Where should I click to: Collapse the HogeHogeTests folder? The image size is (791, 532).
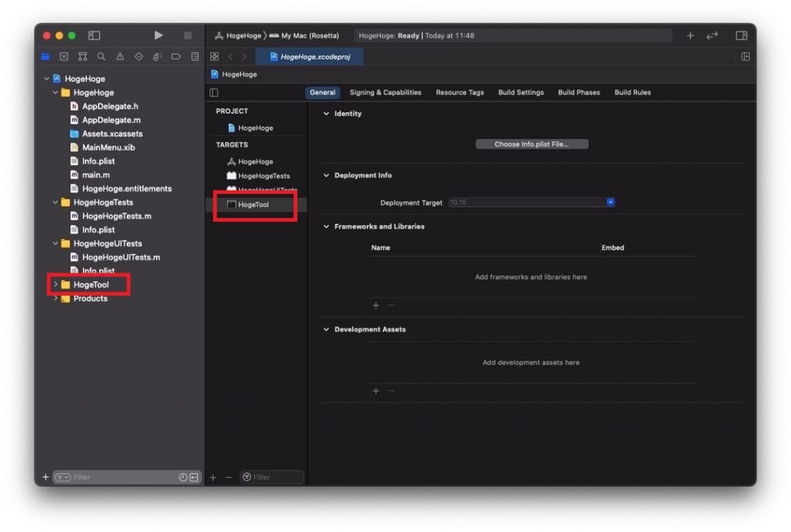[56, 202]
